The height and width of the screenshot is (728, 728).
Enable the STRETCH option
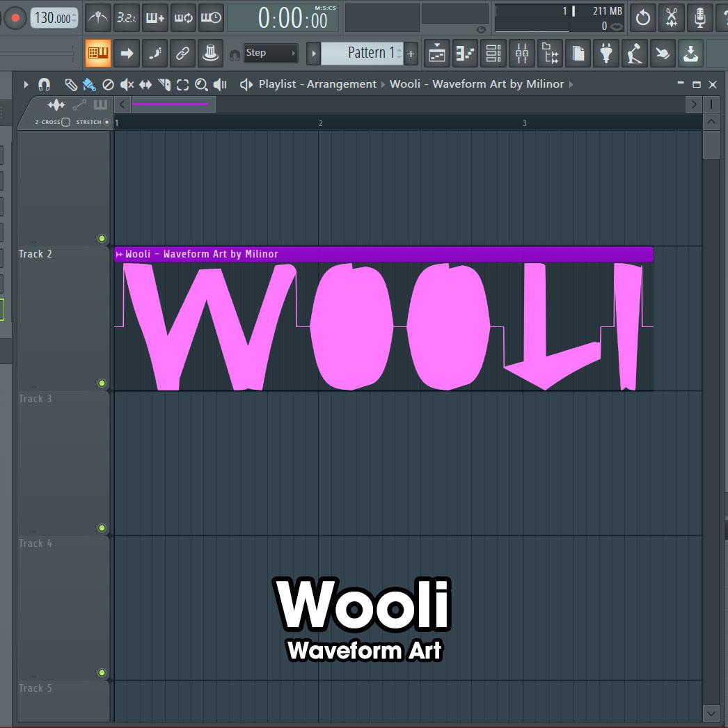107,121
